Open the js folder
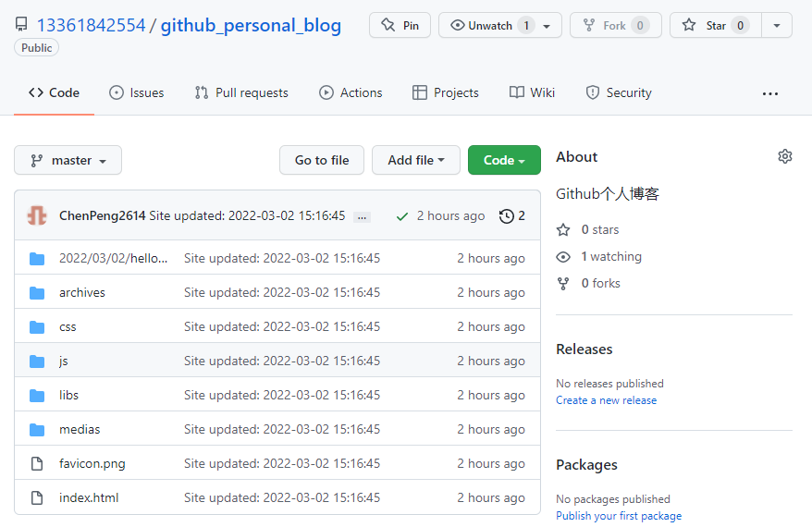The width and height of the screenshot is (812, 527). 63,361
